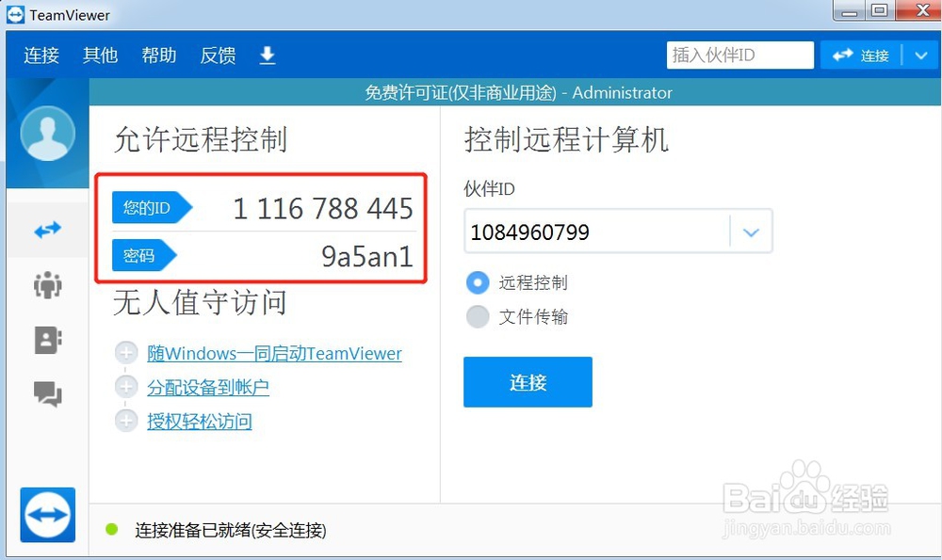The height and width of the screenshot is (560, 942).
Task: Expand the partner ID history dropdown
Action: [751, 231]
